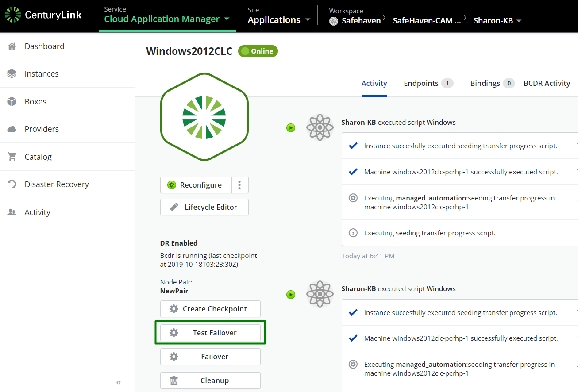Switch to the BCDR Activity tab
The image size is (578, 392).
(x=547, y=83)
